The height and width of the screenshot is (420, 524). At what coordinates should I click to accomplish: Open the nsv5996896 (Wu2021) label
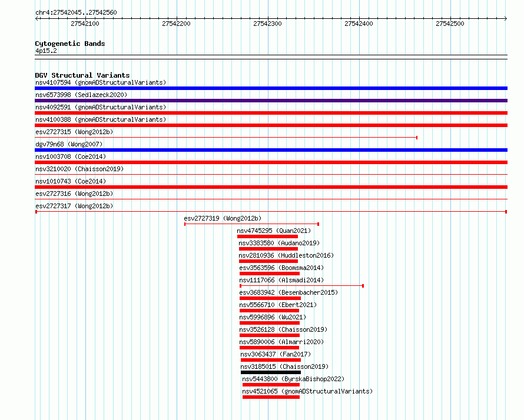tap(273, 317)
